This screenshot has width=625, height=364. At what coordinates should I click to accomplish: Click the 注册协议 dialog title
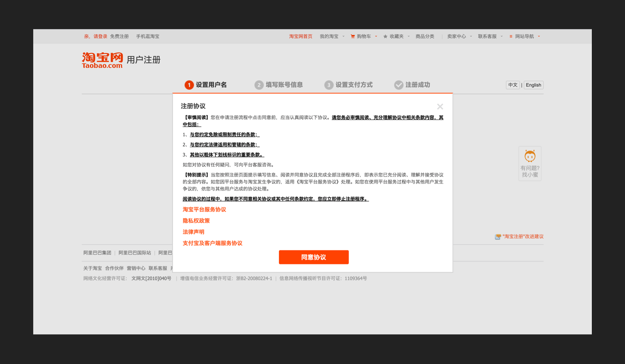pos(193,106)
